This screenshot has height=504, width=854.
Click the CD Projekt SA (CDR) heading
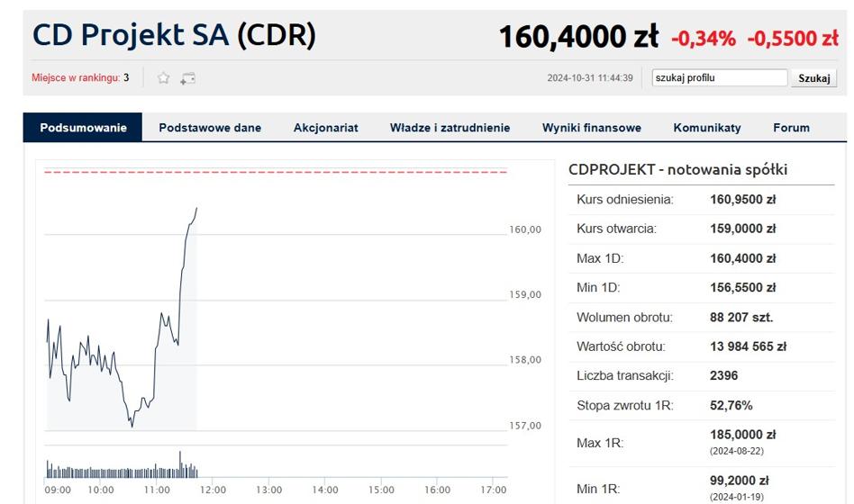coord(174,35)
